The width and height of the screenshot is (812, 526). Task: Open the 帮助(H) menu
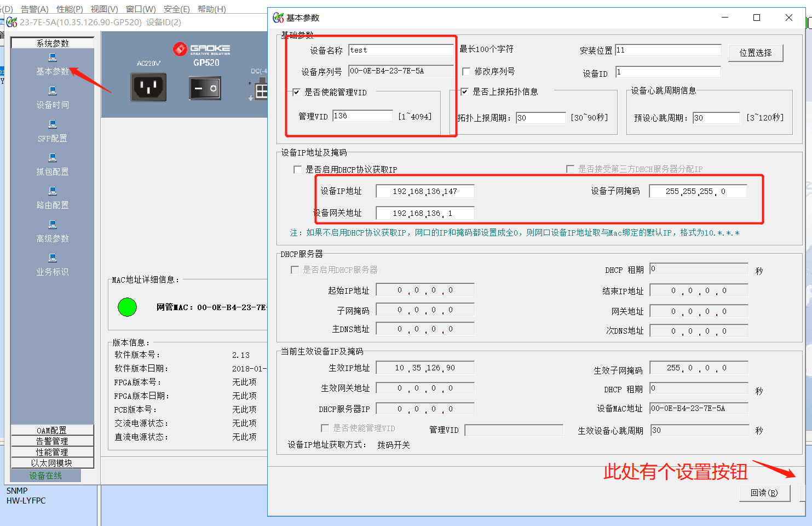[212, 9]
